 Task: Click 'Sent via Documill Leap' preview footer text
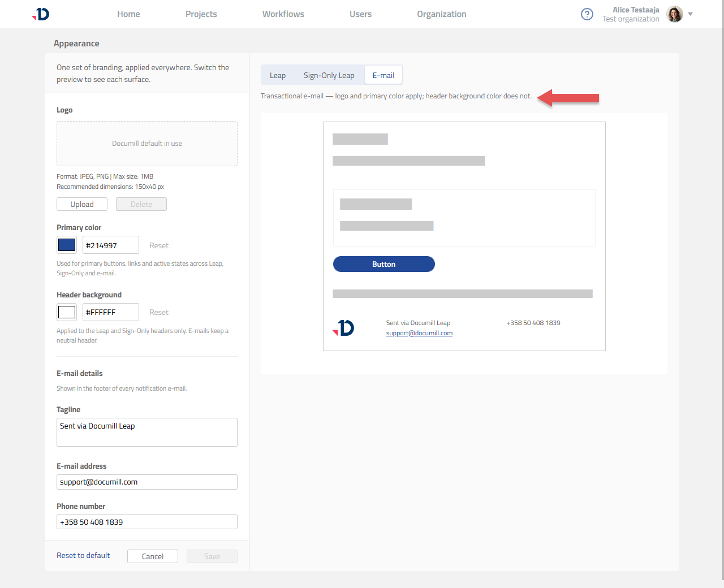tap(418, 323)
